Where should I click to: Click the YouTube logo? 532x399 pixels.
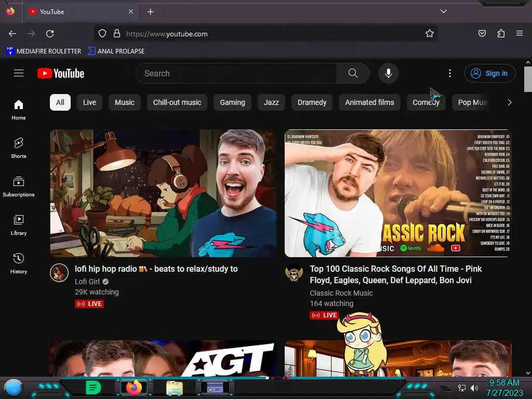pyautogui.click(x=61, y=73)
